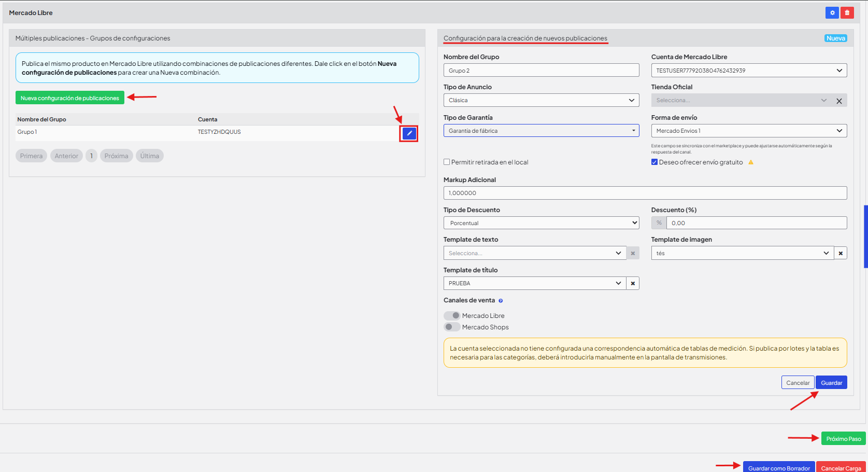The image size is (868, 472).
Task: Show help for Canales de venta
Action: (501, 301)
